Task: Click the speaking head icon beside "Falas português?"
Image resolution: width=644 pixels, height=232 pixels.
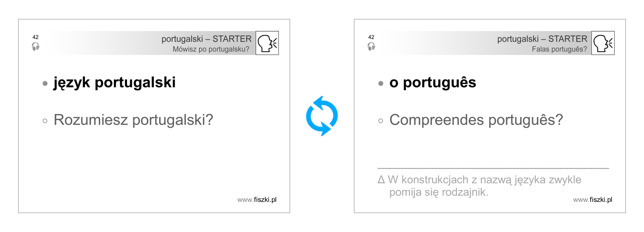Action: 603,43
